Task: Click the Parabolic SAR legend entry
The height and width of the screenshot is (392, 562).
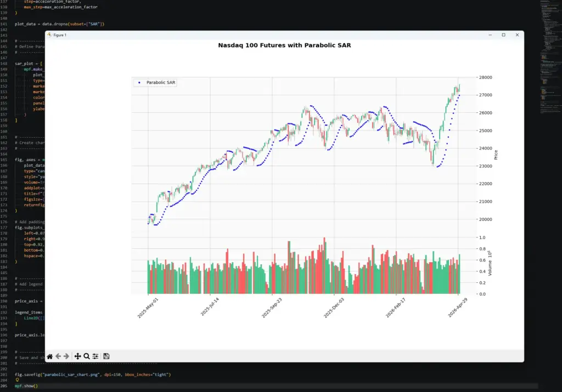Action: click(155, 82)
